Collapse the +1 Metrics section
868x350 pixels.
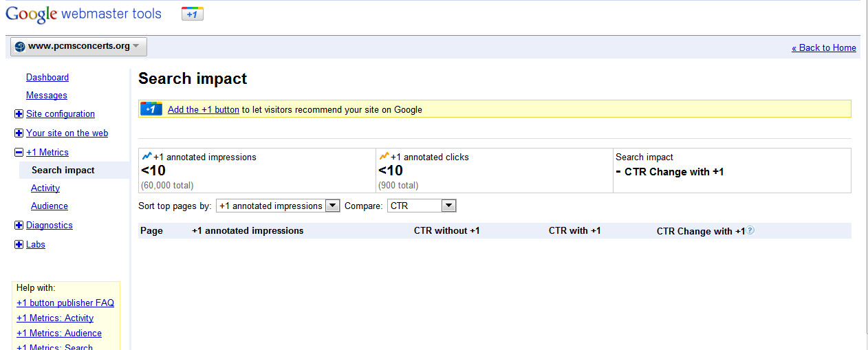(19, 153)
